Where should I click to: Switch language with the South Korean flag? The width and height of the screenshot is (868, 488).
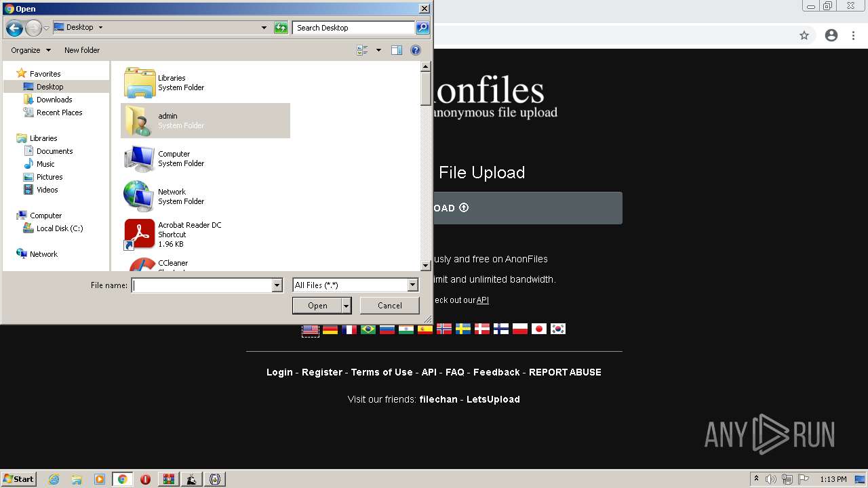(x=558, y=329)
